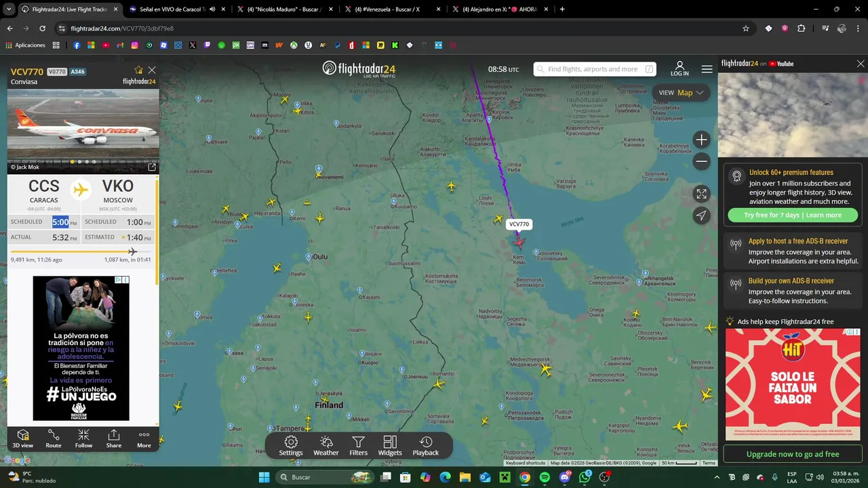Open Spotify from the taskbar
Screen dimensions: 868x488
click(x=545, y=477)
